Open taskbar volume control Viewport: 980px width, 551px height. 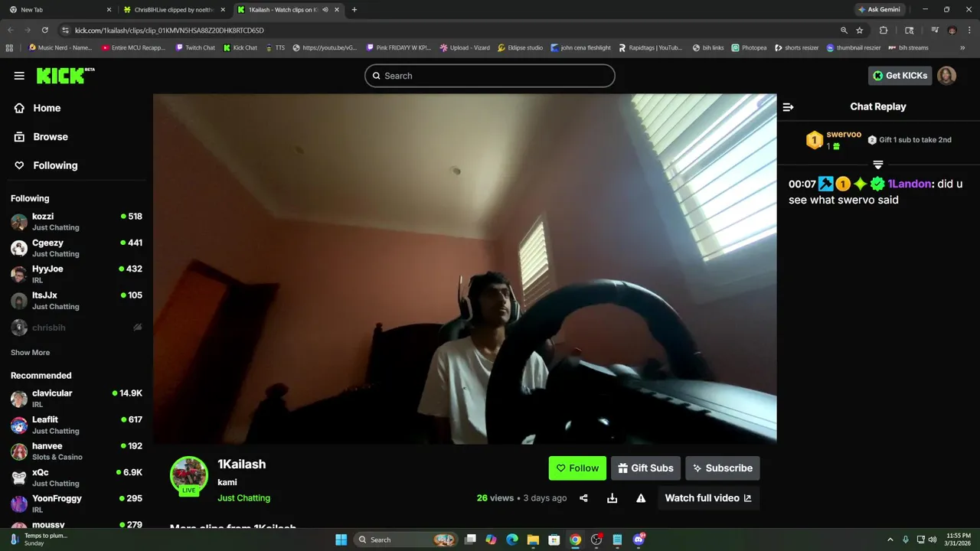[933, 540]
